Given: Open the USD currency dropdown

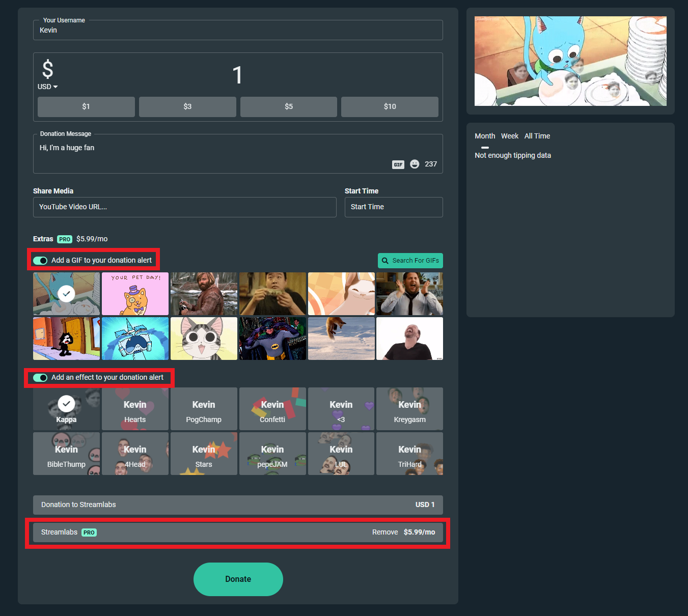Looking at the screenshot, I should [x=47, y=87].
